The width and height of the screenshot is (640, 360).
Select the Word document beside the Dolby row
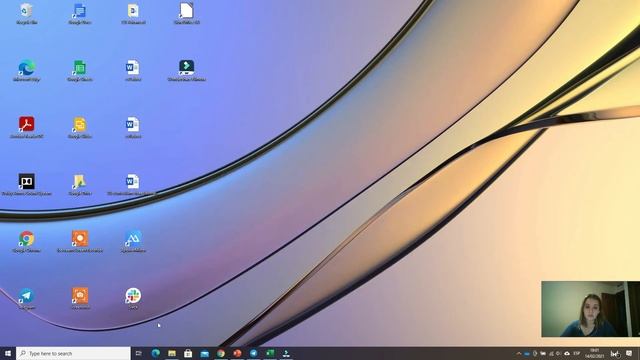click(x=133, y=184)
